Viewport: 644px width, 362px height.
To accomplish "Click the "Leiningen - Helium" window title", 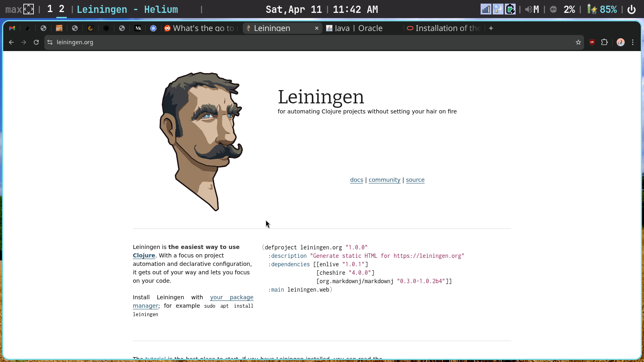I will [127, 9].
